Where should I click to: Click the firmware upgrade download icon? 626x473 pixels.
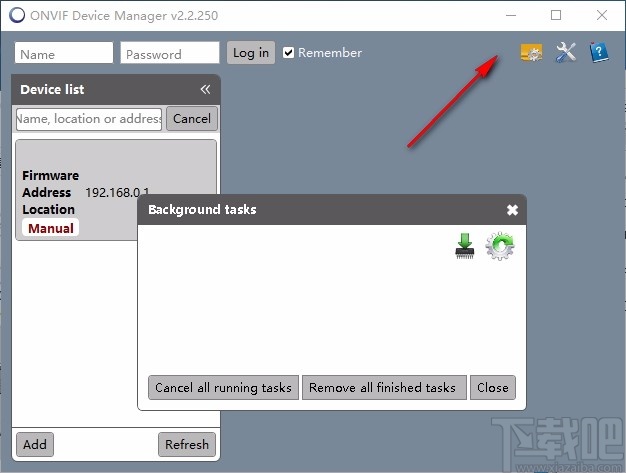pos(465,246)
